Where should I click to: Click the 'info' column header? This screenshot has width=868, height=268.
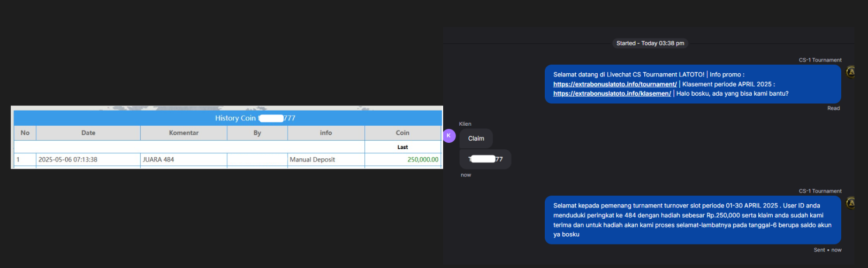tap(326, 133)
